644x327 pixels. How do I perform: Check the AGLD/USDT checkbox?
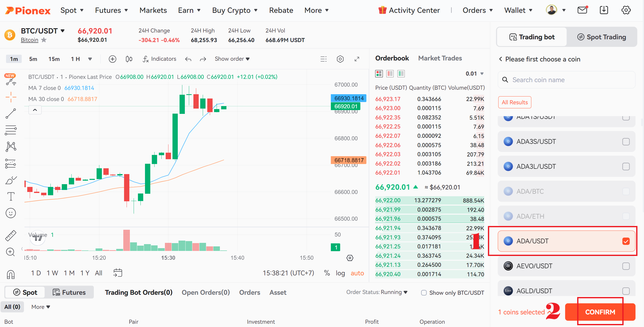(x=626, y=291)
